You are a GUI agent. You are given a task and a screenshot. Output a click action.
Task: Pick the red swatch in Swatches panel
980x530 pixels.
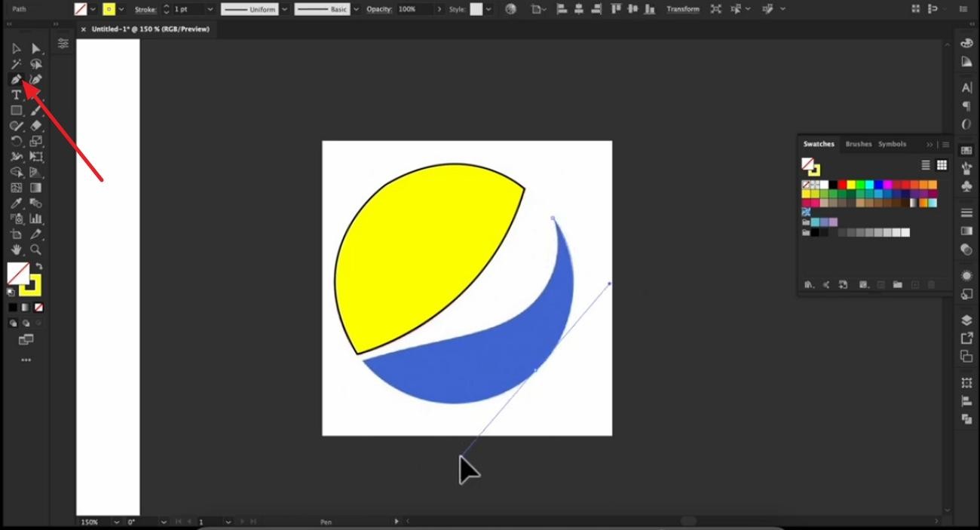pos(843,185)
